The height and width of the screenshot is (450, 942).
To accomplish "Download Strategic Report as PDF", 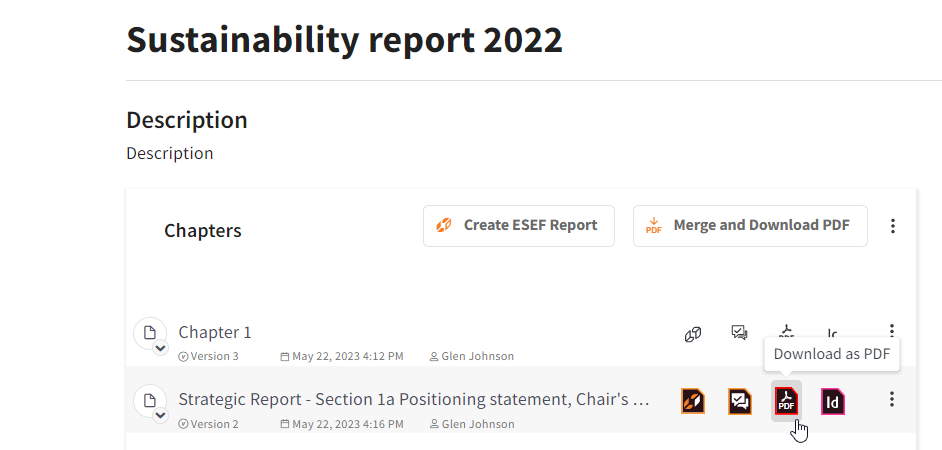I will coord(786,401).
